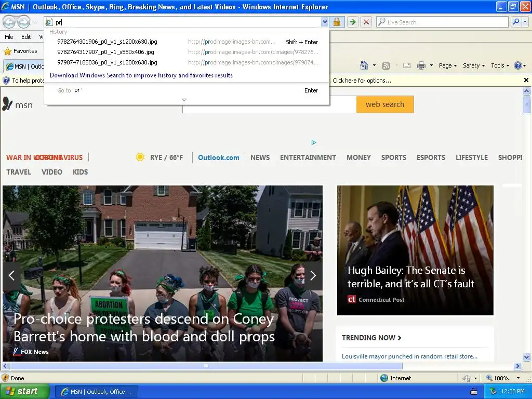Open the TRAVEL navigation item
Image resolution: width=532 pixels, height=399 pixels.
(19, 172)
